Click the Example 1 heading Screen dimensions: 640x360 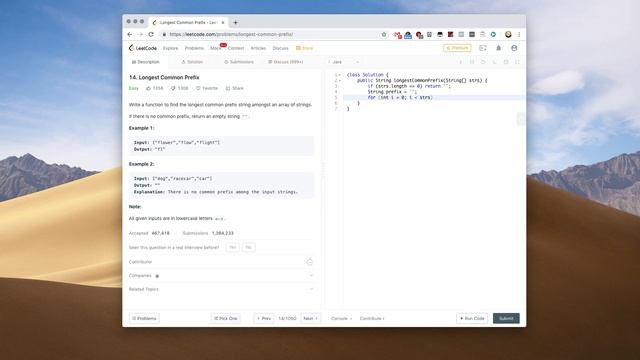point(141,128)
